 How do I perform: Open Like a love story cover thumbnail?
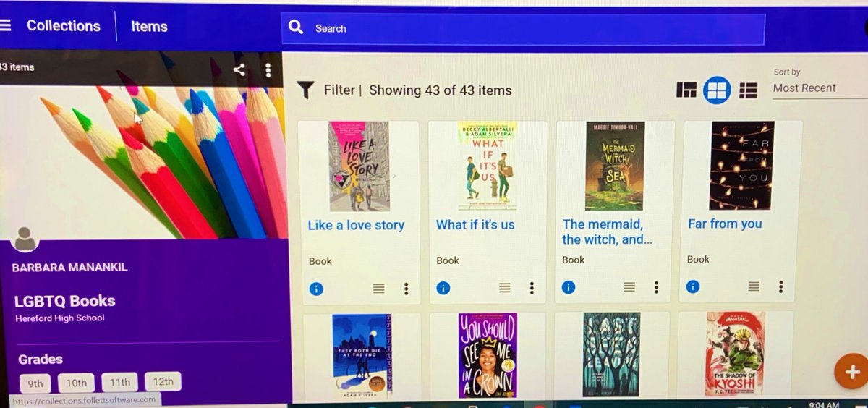pyautogui.click(x=359, y=167)
